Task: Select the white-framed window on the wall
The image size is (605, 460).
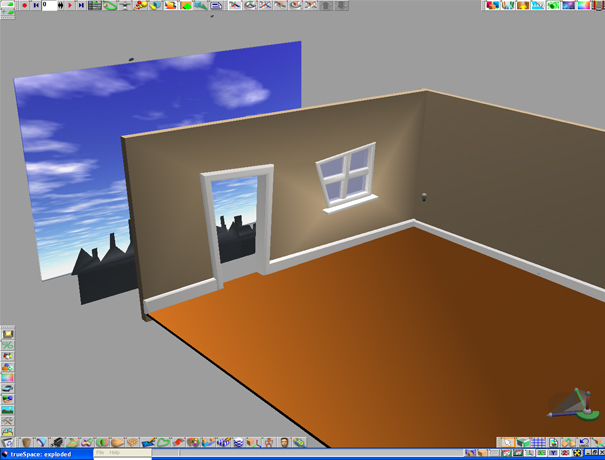Action: tap(345, 177)
